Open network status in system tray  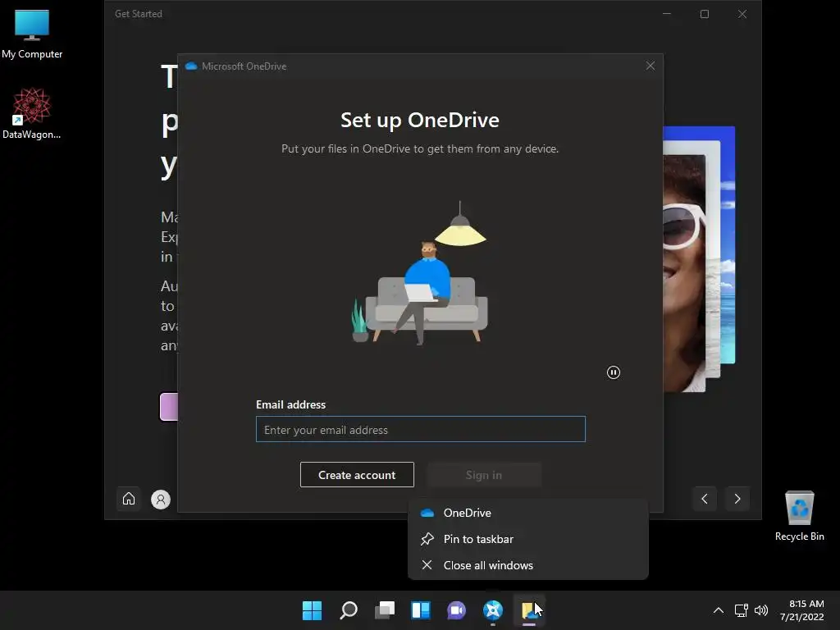[x=741, y=610]
